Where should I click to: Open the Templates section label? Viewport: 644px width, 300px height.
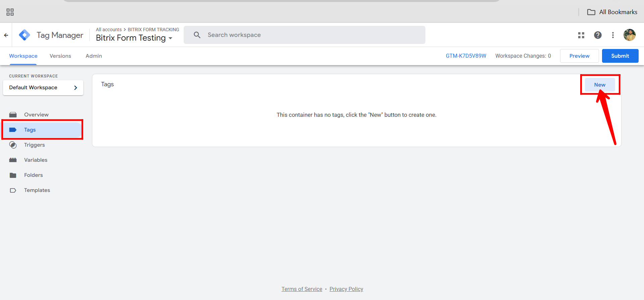point(37,190)
